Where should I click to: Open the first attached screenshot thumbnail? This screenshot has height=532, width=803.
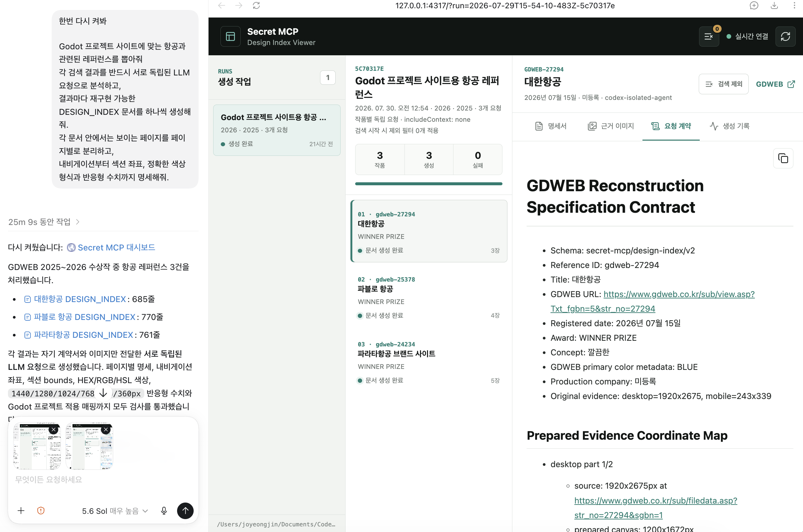coord(37,446)
